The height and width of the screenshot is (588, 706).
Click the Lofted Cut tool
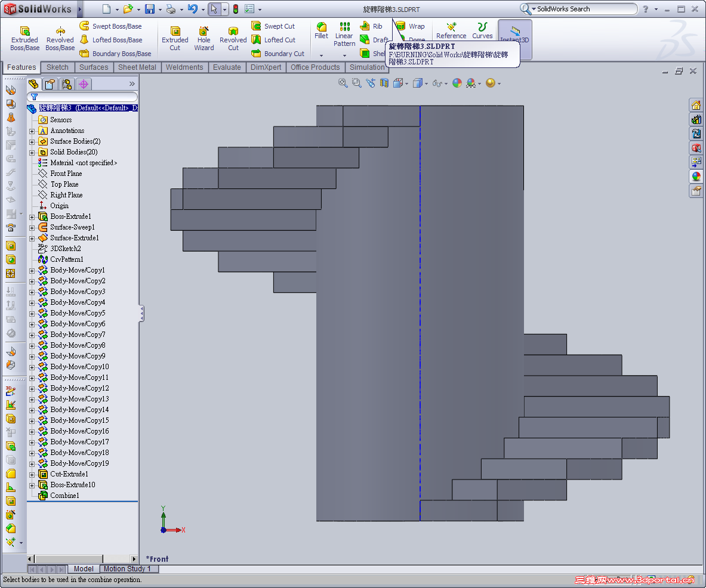point(274,39)
